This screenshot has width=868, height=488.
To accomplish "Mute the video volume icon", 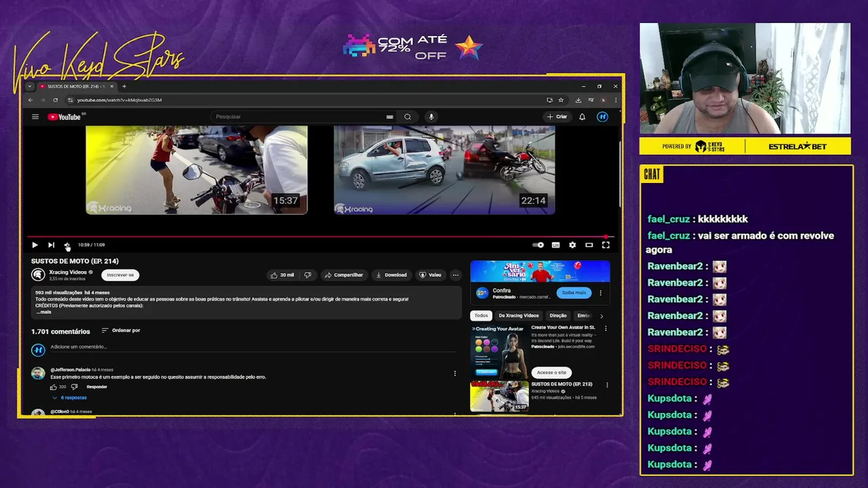I will 66,245.
